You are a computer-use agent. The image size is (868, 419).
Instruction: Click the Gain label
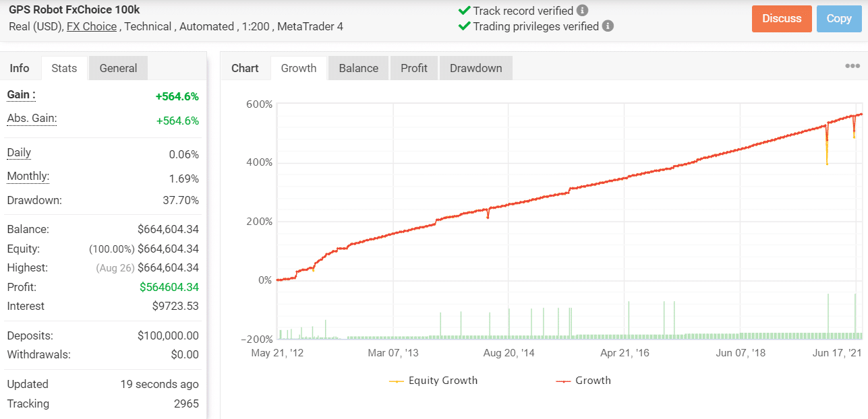(22, 95)
